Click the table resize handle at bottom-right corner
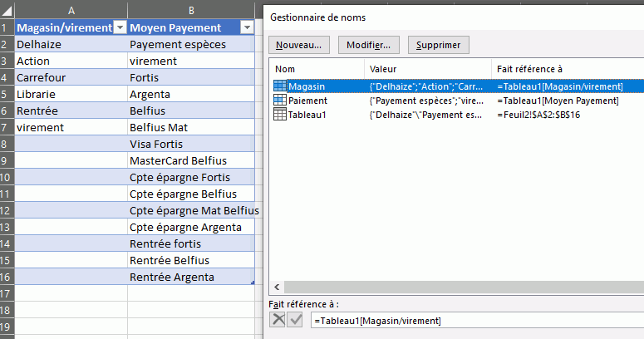This screenshot has width=644, height=339. click(252, 283)
